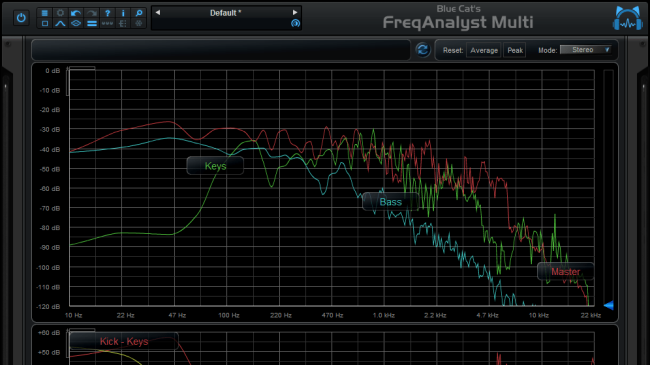Open the info 'i' icon

[123, 13]
